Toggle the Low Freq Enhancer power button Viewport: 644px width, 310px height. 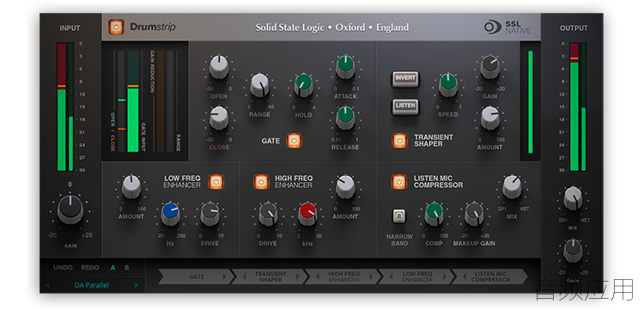click(x=216, y=181)
